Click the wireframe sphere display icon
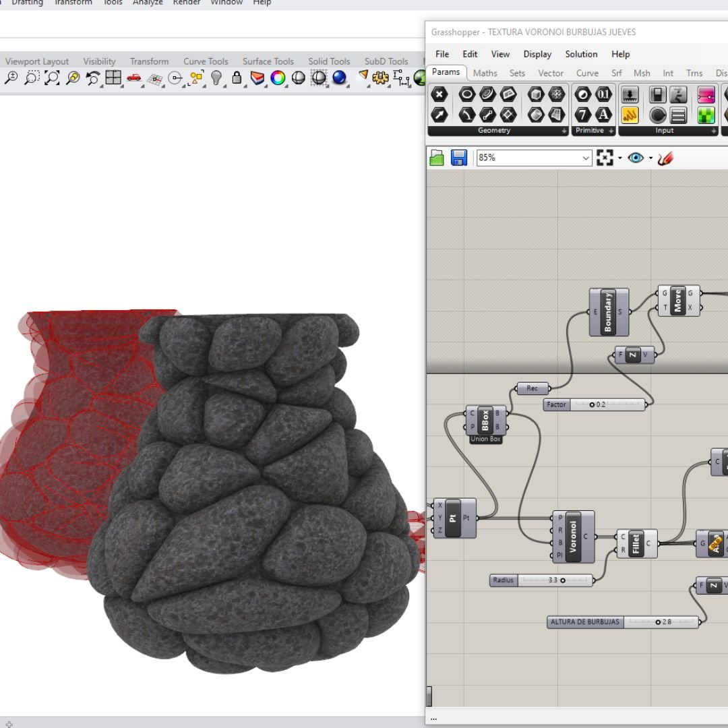The height and width of the screenshot is (728, 728). click(x=319, y=78)
